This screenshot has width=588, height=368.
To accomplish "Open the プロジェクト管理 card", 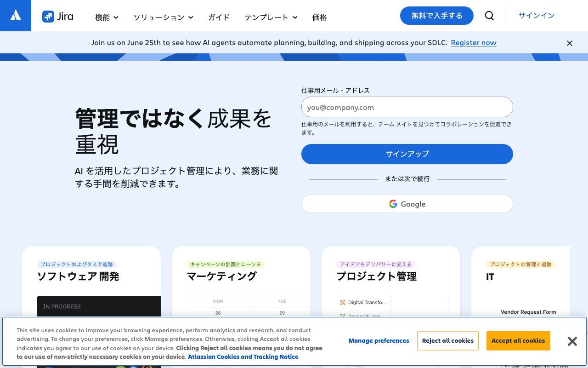I will (x=391, y=307).
